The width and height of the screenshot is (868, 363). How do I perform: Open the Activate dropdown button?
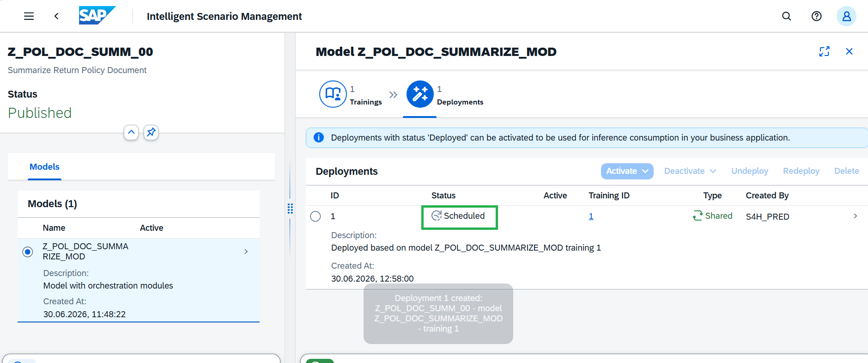[x=627, y=171]
